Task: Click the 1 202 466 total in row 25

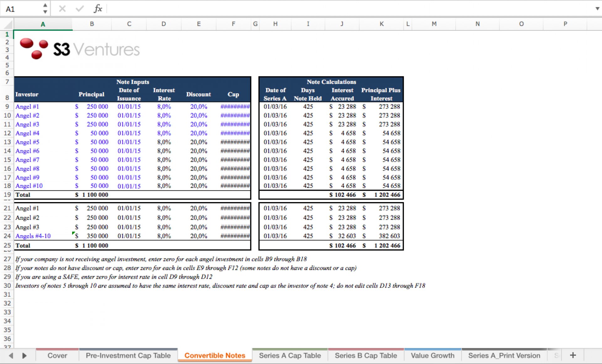Action: pos(381,246)
